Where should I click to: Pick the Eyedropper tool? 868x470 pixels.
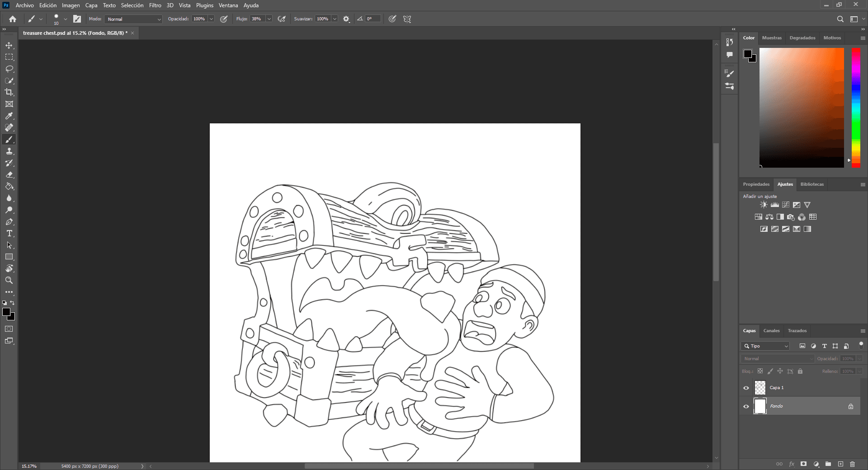tap(9, 116)
